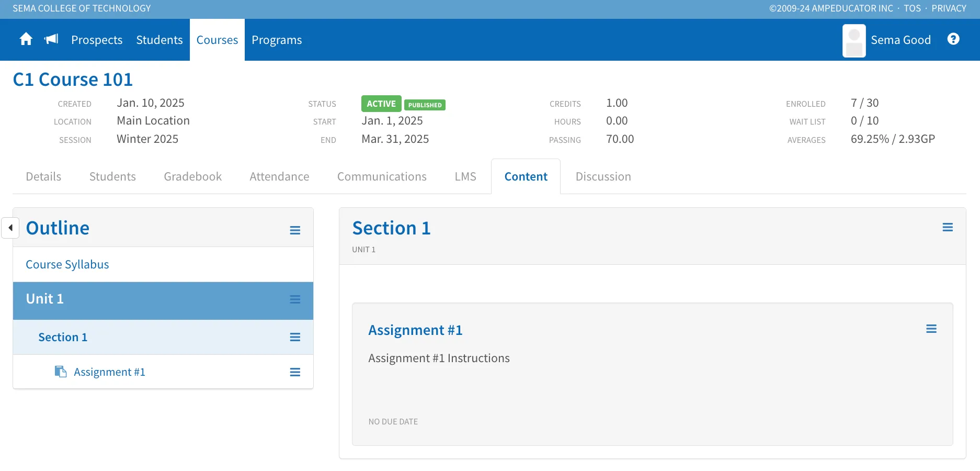Open the Outline panel hamburger menu
The height and width of the screenshot is (471, 980).
(x=295, y=230)
